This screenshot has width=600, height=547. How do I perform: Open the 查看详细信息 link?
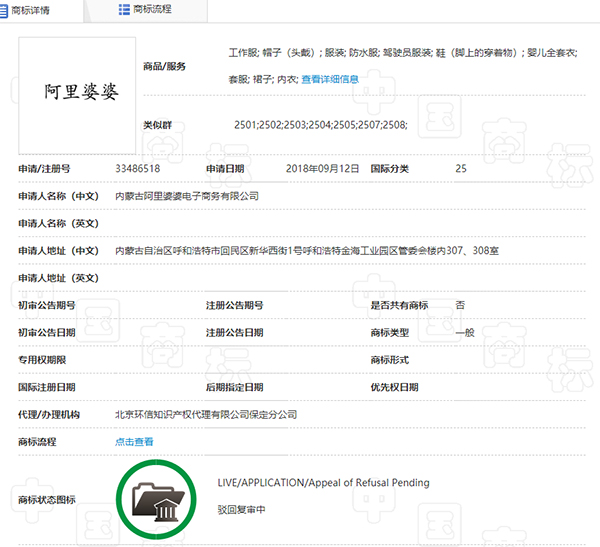coord(330,79)
